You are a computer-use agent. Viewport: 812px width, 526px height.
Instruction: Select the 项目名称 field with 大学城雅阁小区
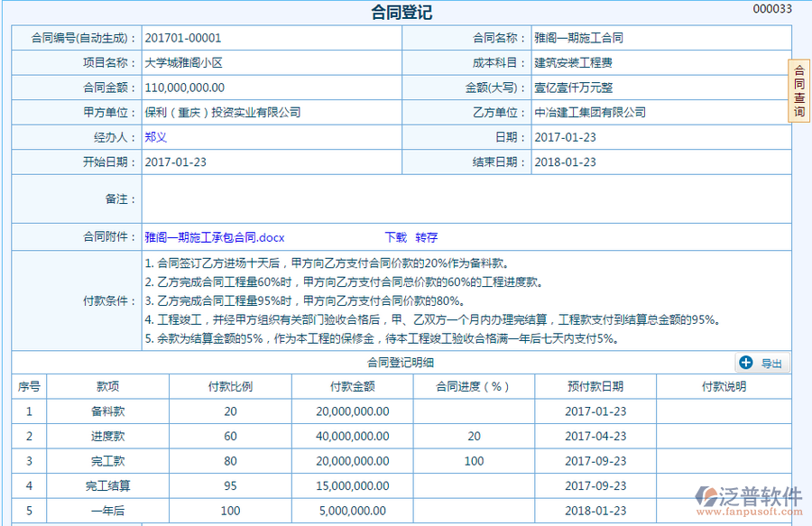[x=271, y=63]
